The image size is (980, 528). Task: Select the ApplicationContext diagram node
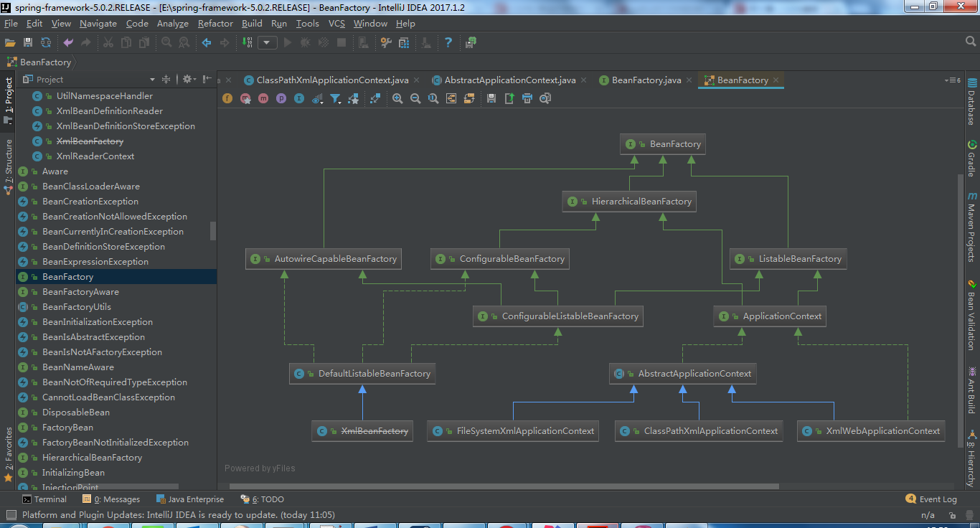point(770,316)
